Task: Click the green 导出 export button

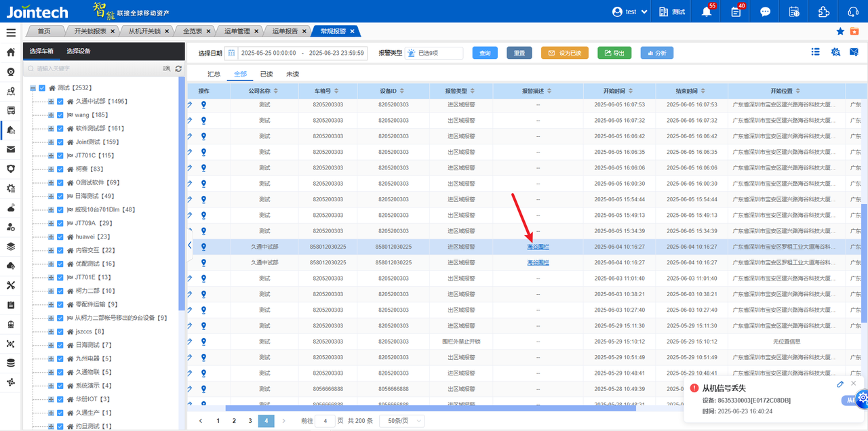Action: pos(614,53)
